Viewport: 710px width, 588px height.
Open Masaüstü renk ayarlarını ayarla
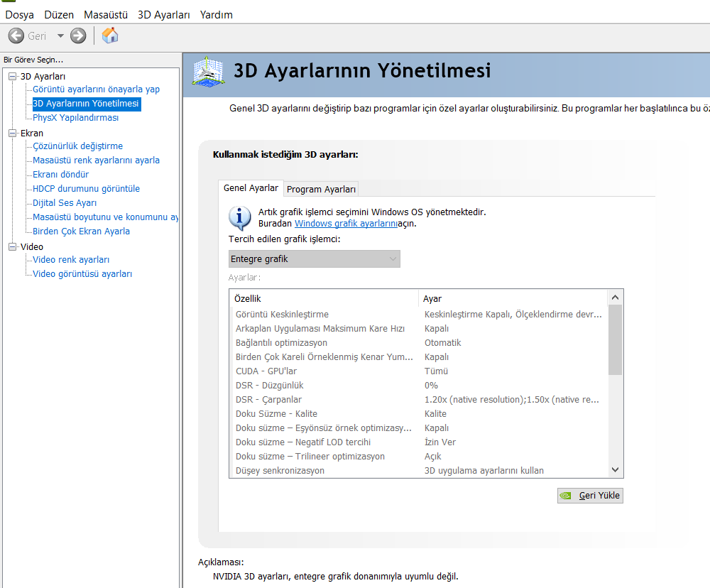pyautogui.click(x=96, y=160)
